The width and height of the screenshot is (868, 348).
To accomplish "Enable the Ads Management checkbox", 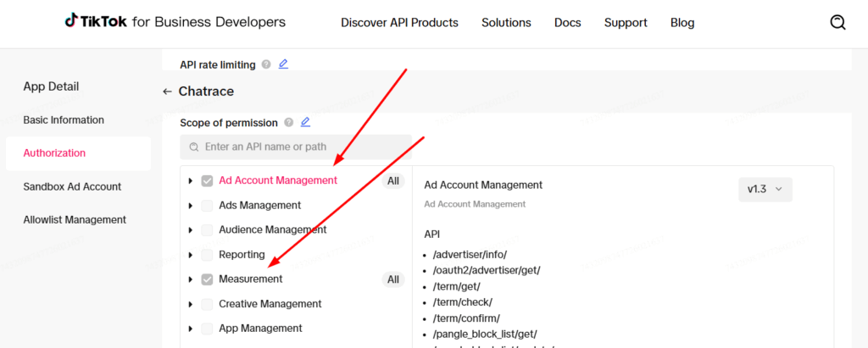I will pos(207,205).
